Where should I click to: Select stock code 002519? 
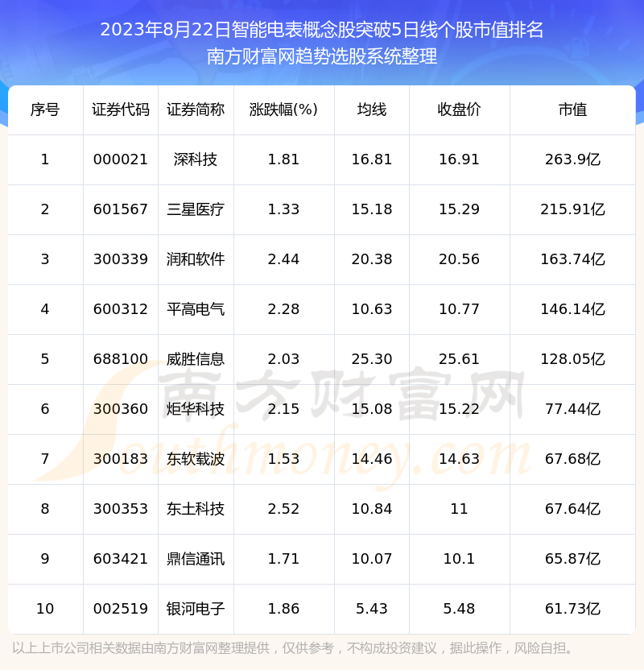point(121,610)
